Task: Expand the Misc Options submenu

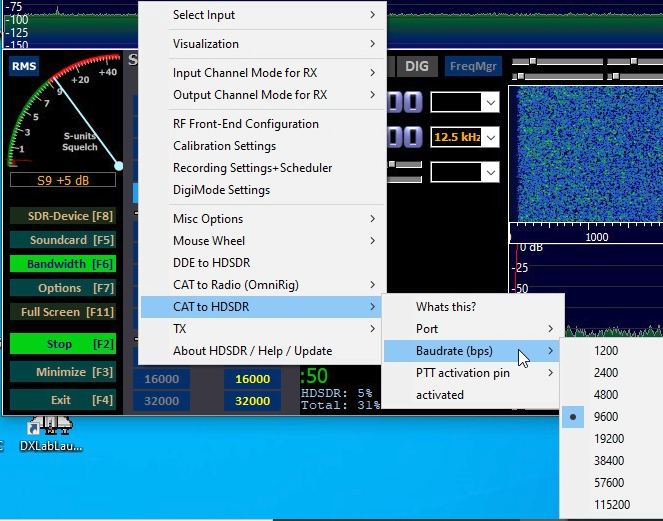Action: (262, 219)
